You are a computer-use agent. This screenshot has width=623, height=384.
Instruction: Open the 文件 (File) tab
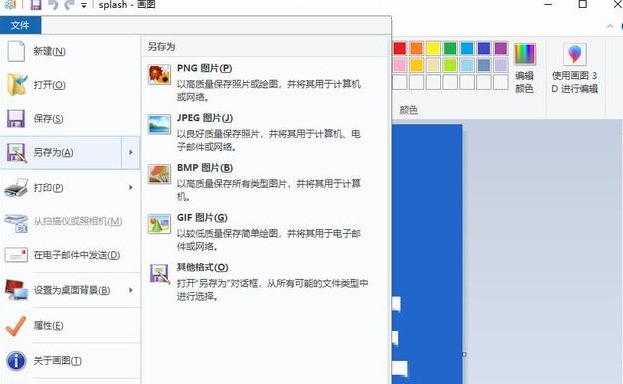(20, 25)
